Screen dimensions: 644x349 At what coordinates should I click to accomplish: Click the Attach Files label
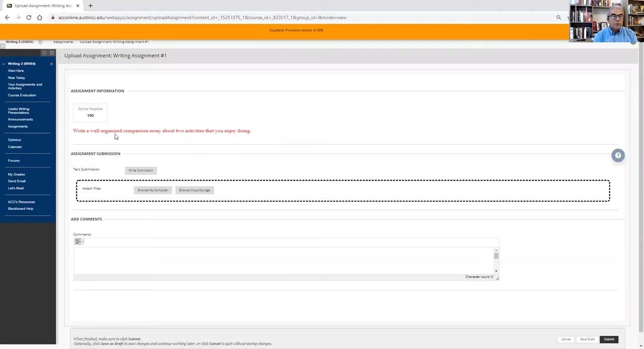(x=92, y=189)
